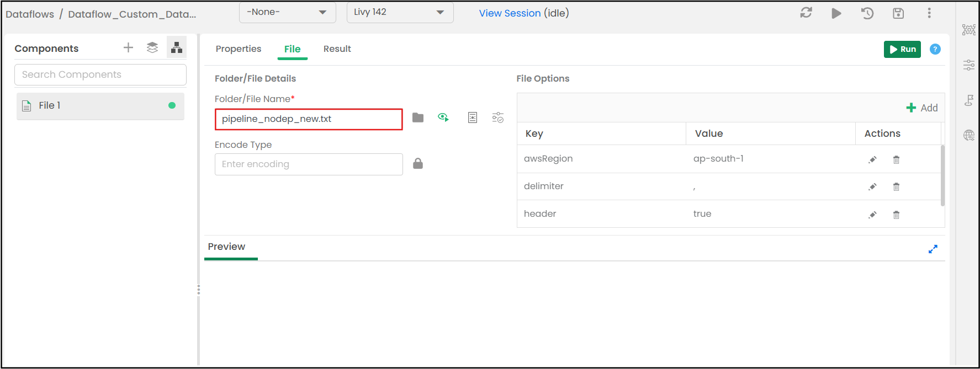The width and height of the screenshot is (980, 369).
Task: Click the Encode Type input field
Action: [x=309, y=164]
